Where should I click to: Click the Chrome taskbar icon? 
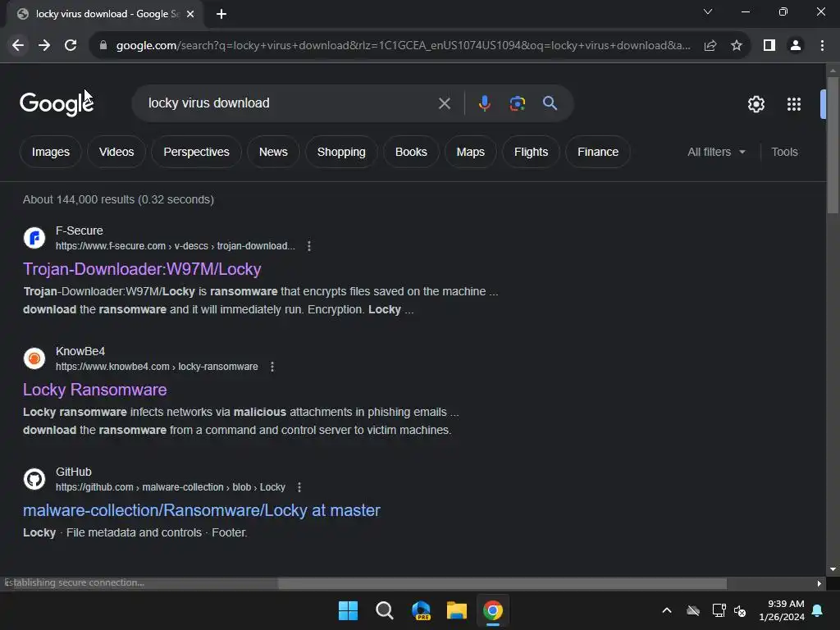(x=493, y=610)
